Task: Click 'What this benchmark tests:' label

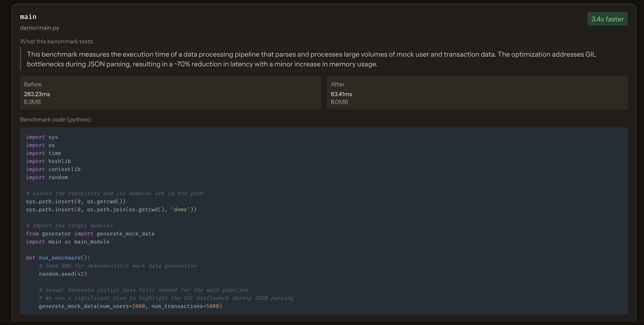Action: [x=57, y=41]
